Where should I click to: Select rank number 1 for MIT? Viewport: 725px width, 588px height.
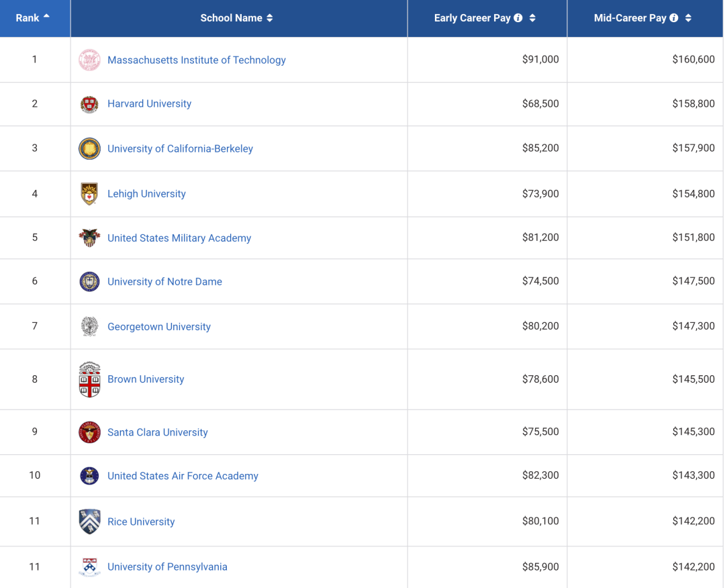[x=35, y=59]
